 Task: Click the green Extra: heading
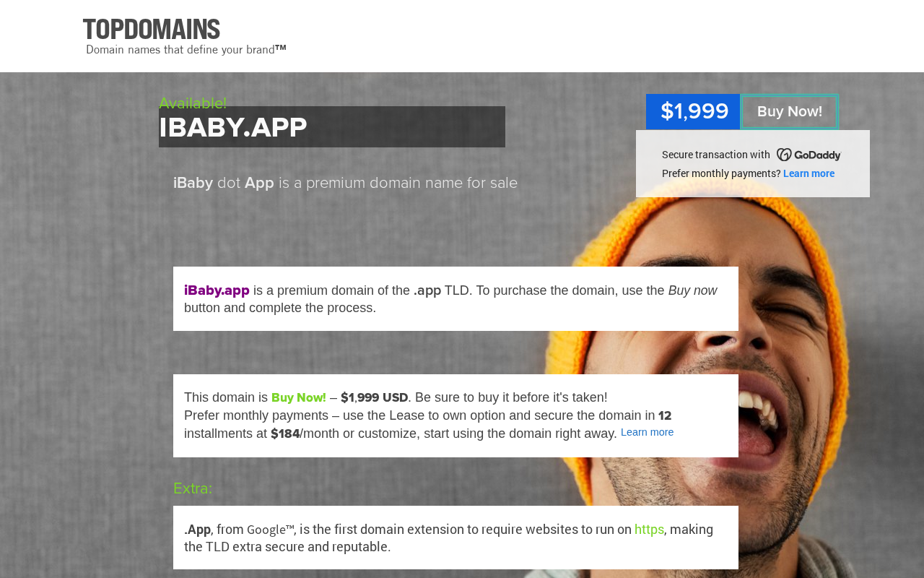(x=193, y=488)
